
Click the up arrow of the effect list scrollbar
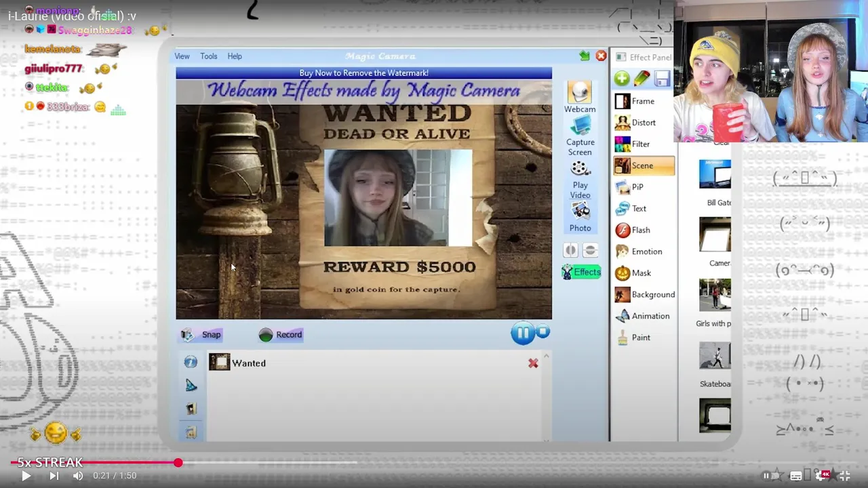point(546,356)
